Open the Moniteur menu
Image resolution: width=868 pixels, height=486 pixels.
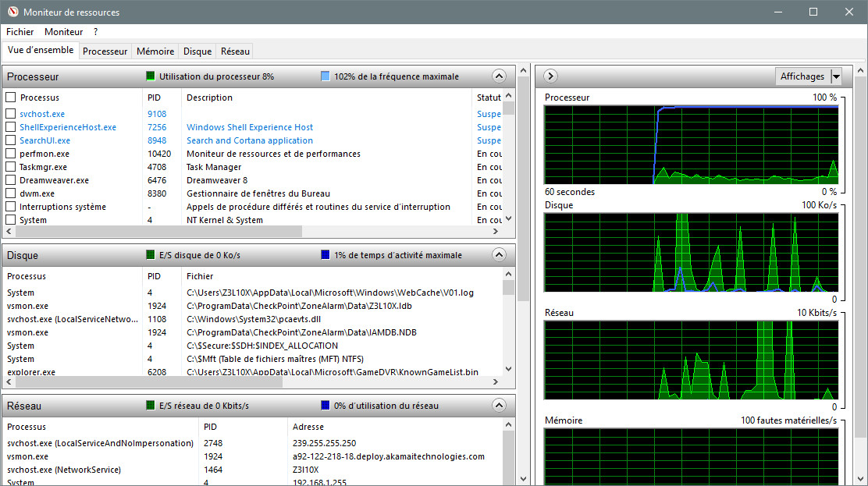64,32
